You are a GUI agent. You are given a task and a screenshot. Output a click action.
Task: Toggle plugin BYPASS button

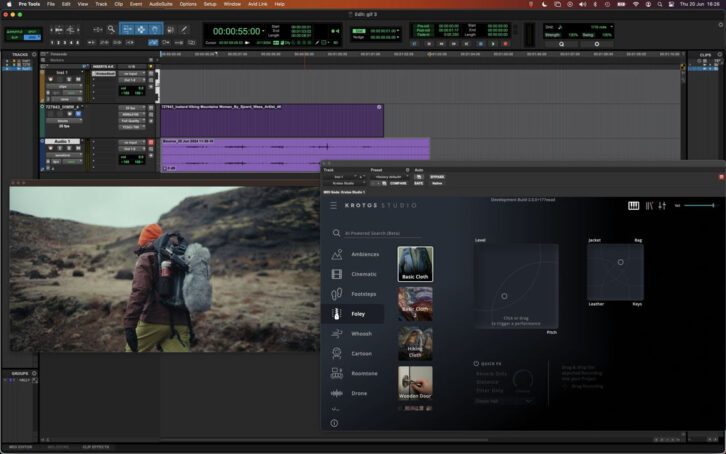437,177
